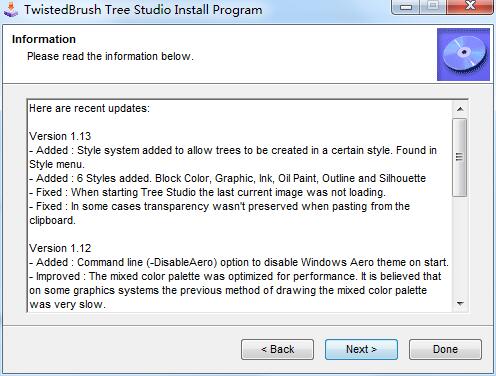The image size is (496, 376).
Task: Click the scrollbar up arrow
Action: click(x=460, y=109)
